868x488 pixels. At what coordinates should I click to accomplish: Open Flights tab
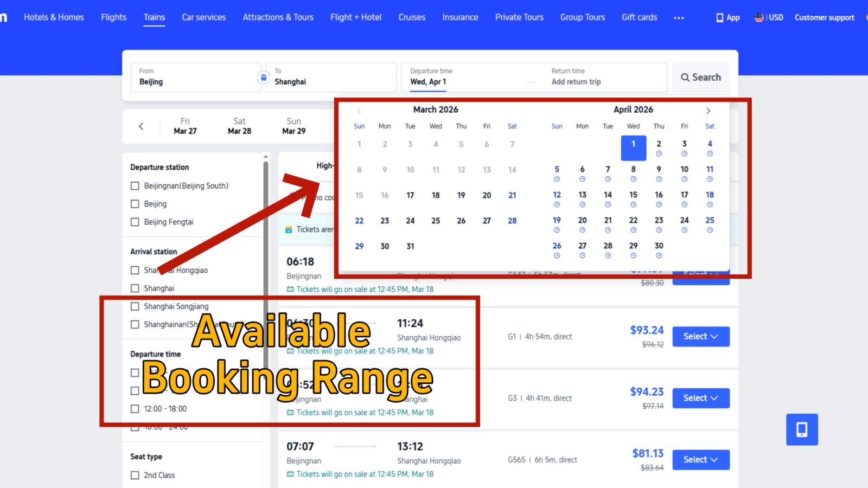coord(114,17)
